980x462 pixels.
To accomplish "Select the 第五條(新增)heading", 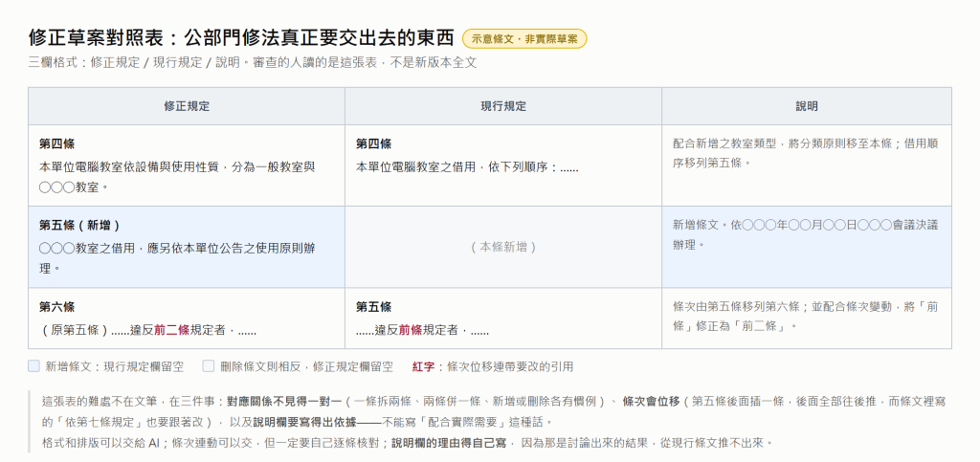I will click(x=79, y=226).
